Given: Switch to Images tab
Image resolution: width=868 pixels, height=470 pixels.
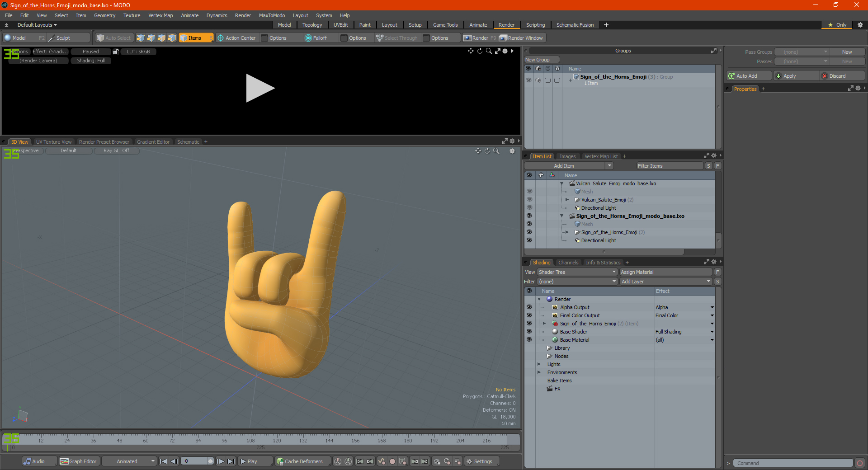Looking at the screenshot, I should click(567, 156).
